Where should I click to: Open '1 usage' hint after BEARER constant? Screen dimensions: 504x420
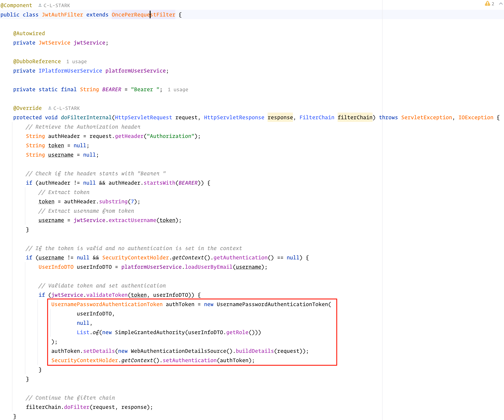[177, 89]
